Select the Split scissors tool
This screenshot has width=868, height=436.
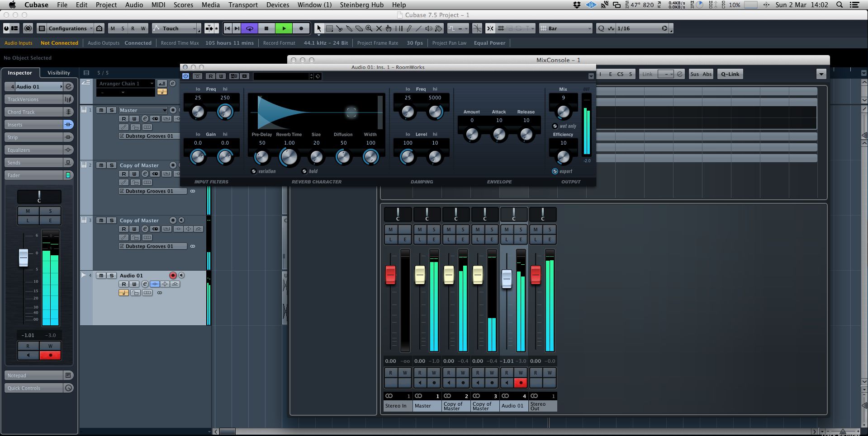(x=339, y=28)
